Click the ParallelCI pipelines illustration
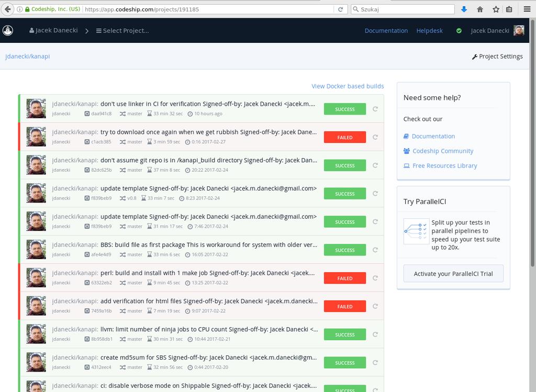The image size is (536, 392). [x=416, y=231]
